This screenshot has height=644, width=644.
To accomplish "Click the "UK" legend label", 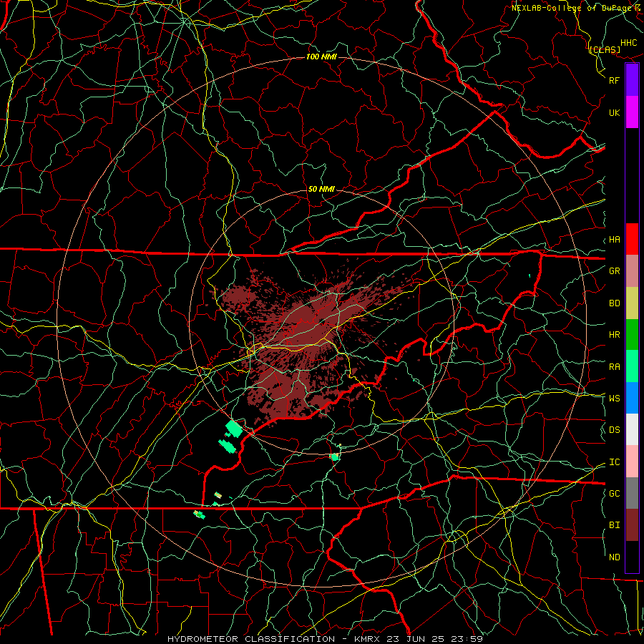I will [x=614, y=113].
